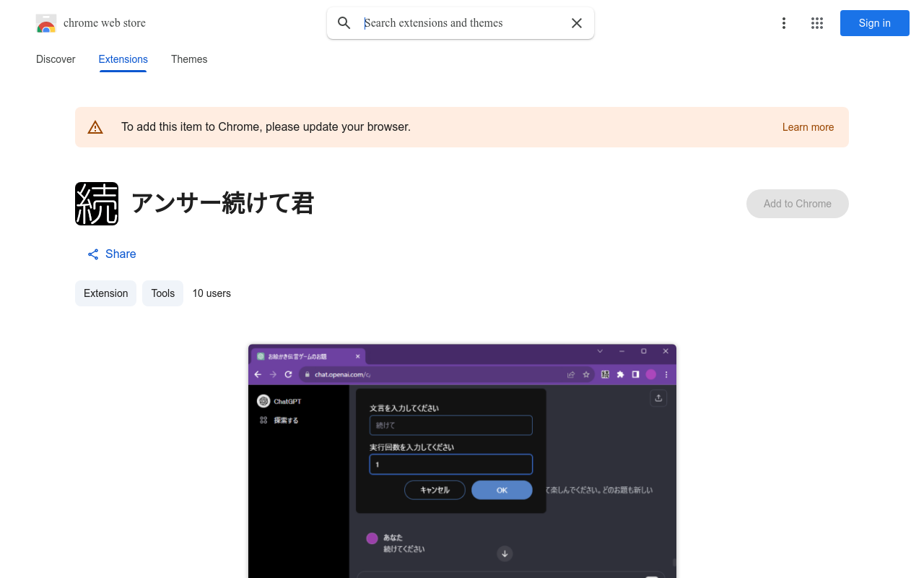Switch to the Discover tab
924x578 pixels.
56,59
